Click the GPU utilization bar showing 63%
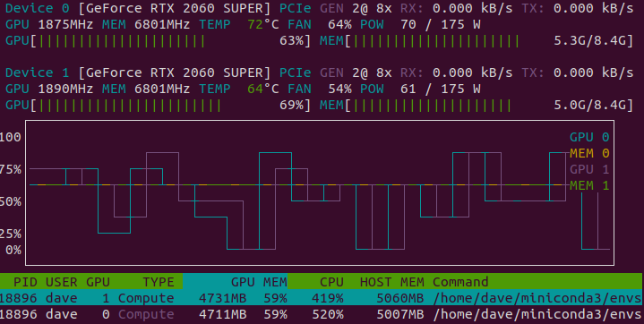 [x=159, y=41]
